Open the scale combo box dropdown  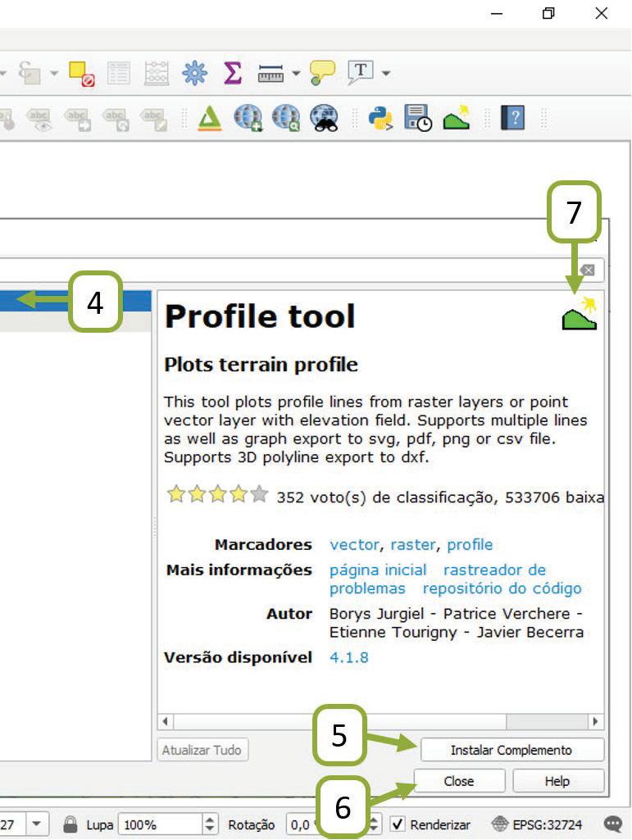(37, 824)
